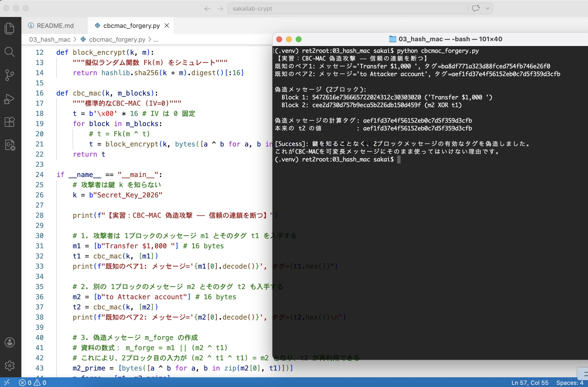Switch to the README.md tab
588x387 pixels.
pos(55,26)
